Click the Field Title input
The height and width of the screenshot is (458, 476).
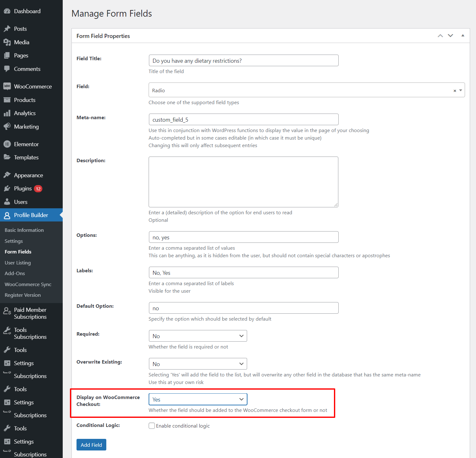point(244,61)
